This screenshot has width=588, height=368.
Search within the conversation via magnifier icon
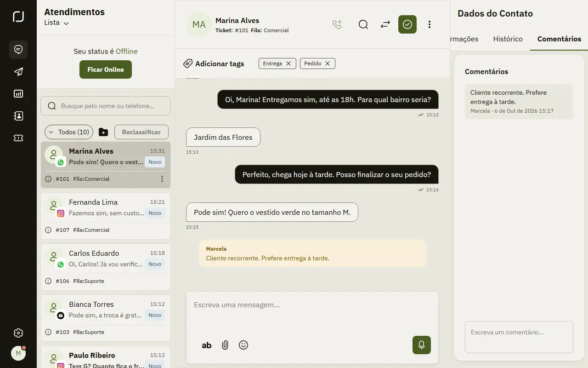click(363, 24)
